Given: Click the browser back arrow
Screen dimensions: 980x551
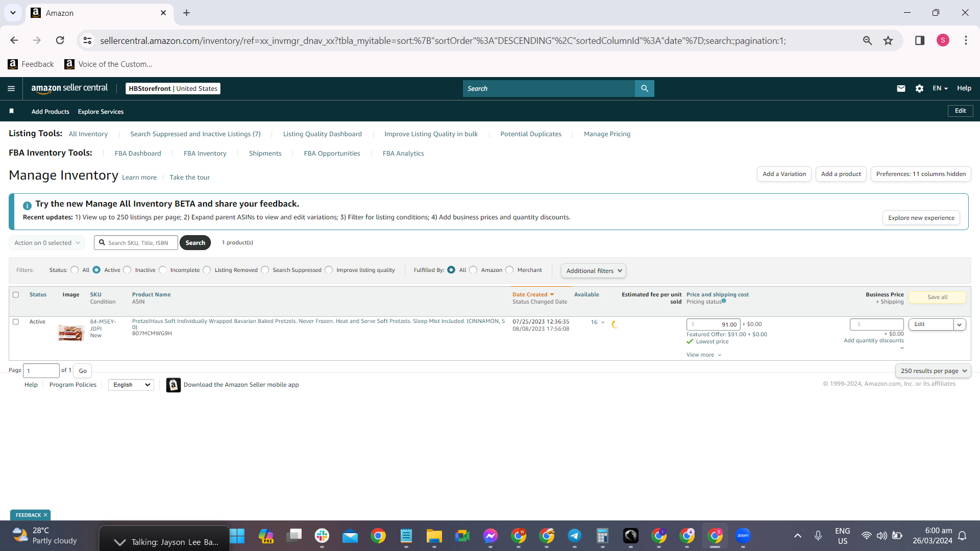Looking at the screenshot, I should pyautogui.click(x=14, y=40).
